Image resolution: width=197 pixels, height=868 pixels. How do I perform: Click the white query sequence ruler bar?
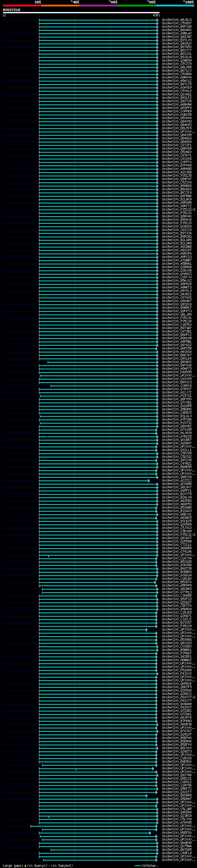[x=81, y=13]
